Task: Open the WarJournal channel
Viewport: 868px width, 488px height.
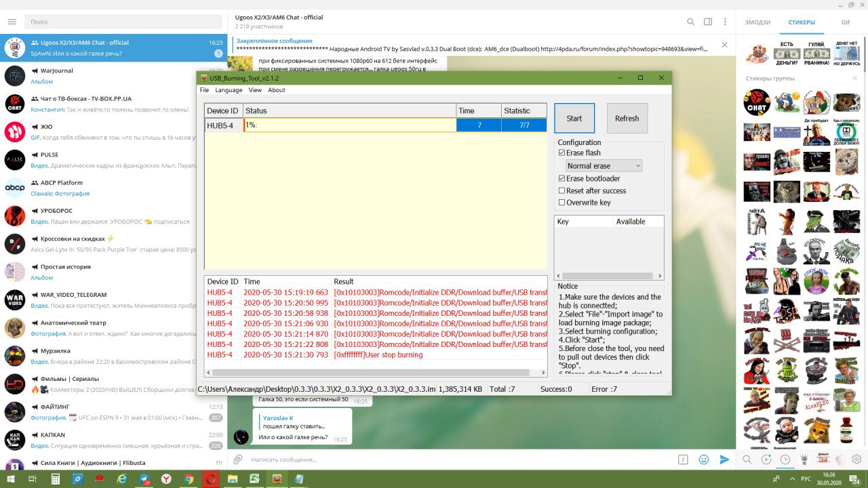Action: [x=113, y=75]
